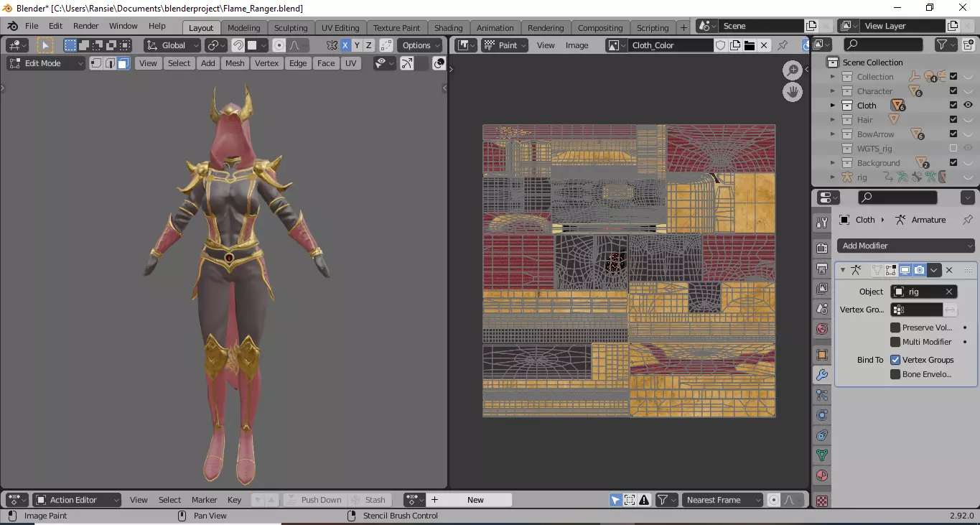
Task: Open the Object properties tab icon
Action: coord(822,355)
